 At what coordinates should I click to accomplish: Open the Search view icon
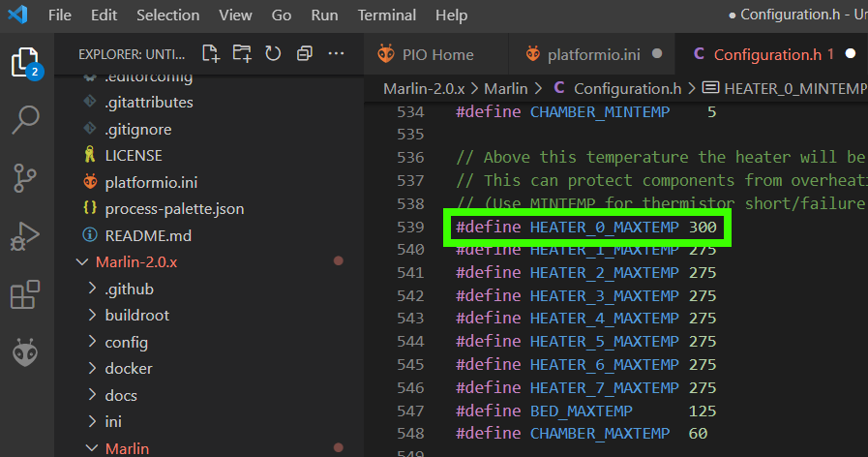pos(25,120)
